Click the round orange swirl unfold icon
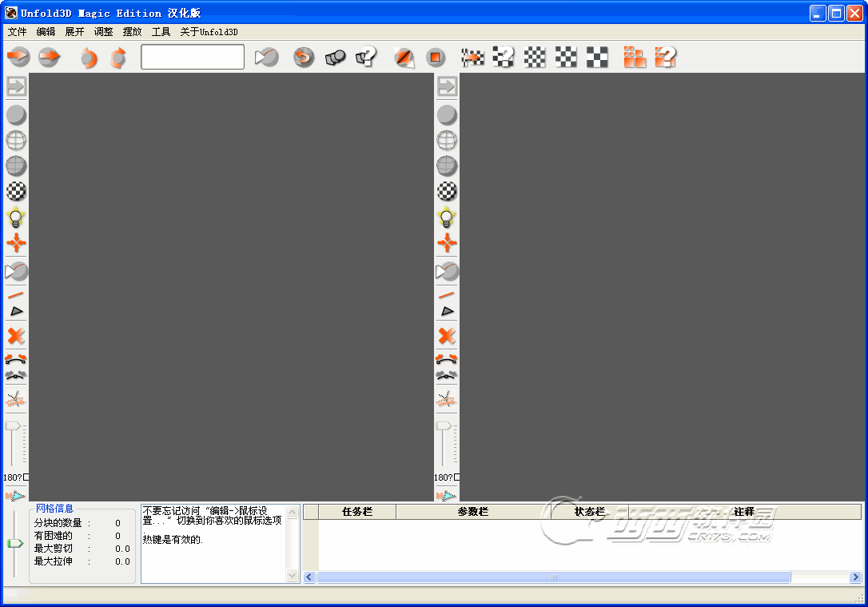The image size is (868, 607). click(304, 57)
